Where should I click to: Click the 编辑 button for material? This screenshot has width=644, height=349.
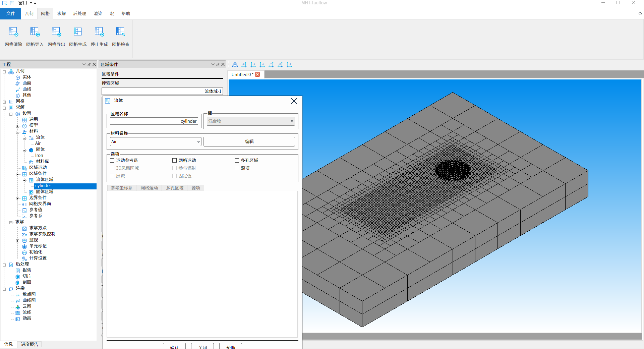249,142
